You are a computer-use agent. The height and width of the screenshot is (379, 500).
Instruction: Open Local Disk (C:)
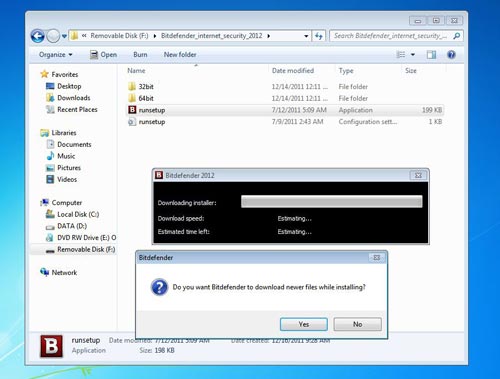click(72, 214)
